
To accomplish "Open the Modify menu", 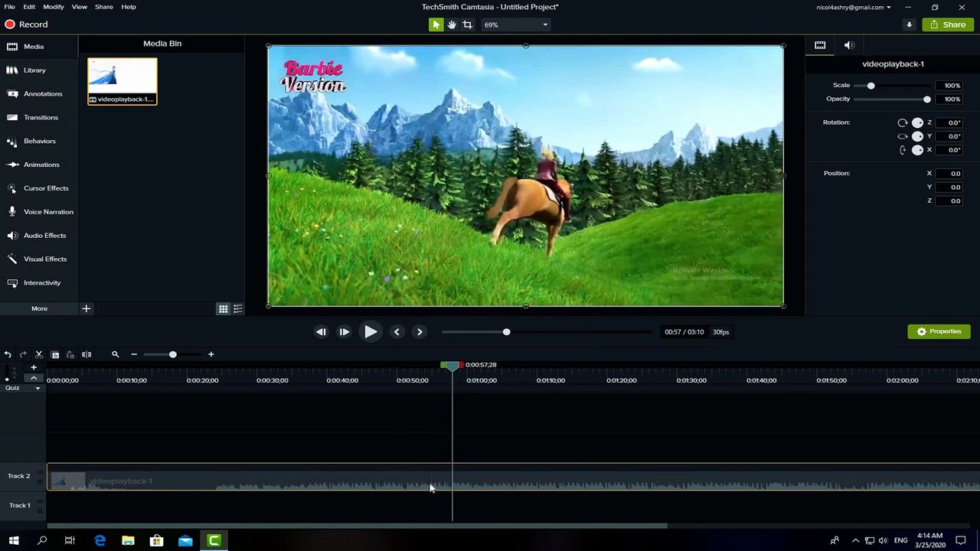I will point(54,7).
